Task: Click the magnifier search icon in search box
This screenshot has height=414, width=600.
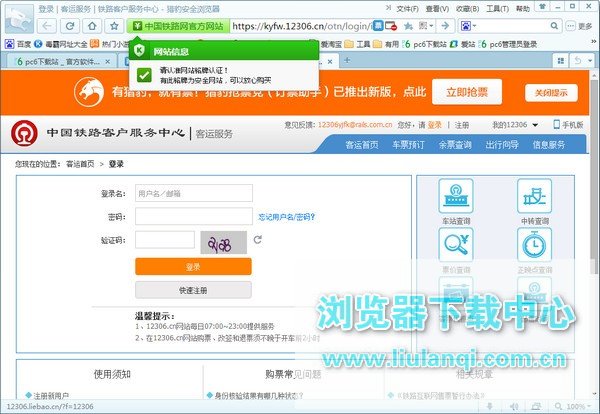Action: [x=554, y=26]
